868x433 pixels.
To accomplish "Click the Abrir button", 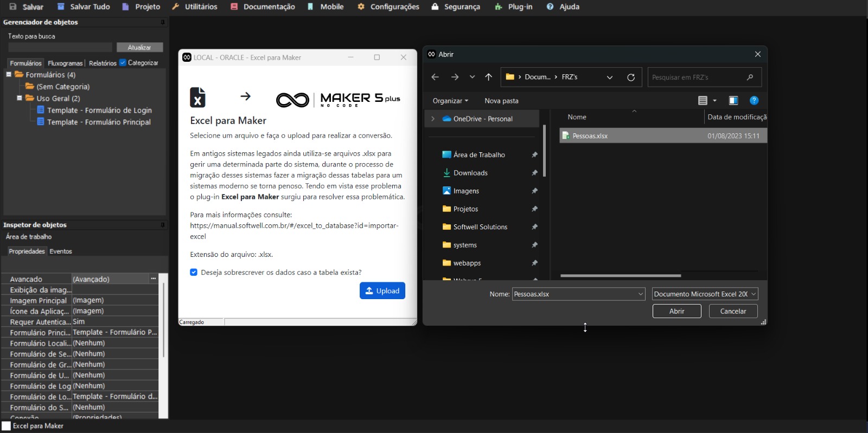I will click(x=676, y=311).
